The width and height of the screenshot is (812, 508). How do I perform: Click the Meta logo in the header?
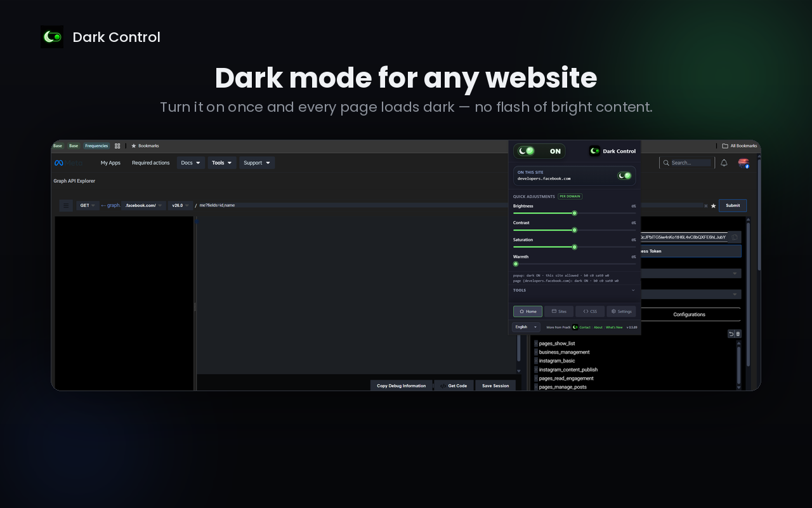click(67, 163)
